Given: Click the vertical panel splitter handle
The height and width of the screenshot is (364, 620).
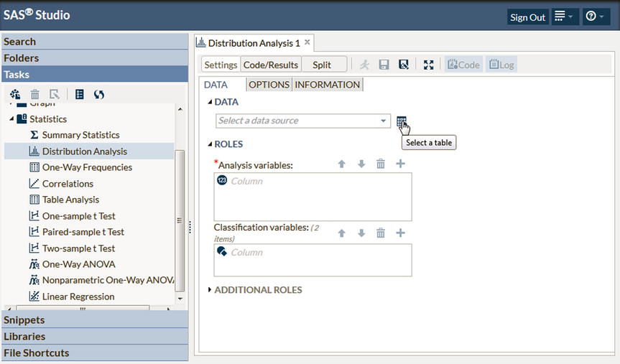Looking at the screenshot, I should (x=190, y=227).
